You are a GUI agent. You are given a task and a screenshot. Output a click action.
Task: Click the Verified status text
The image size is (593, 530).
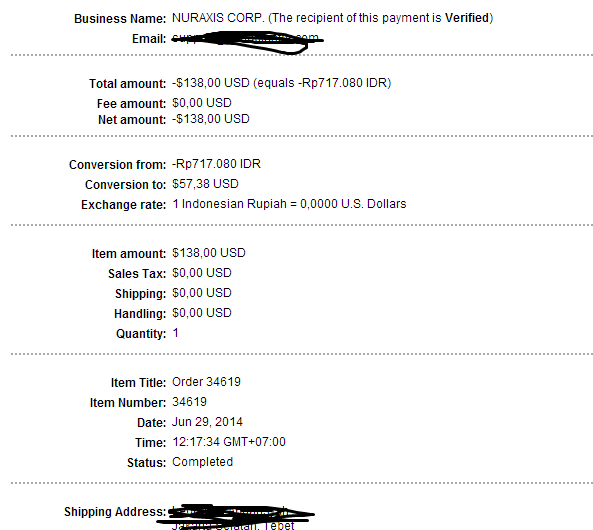click(467, 18)
